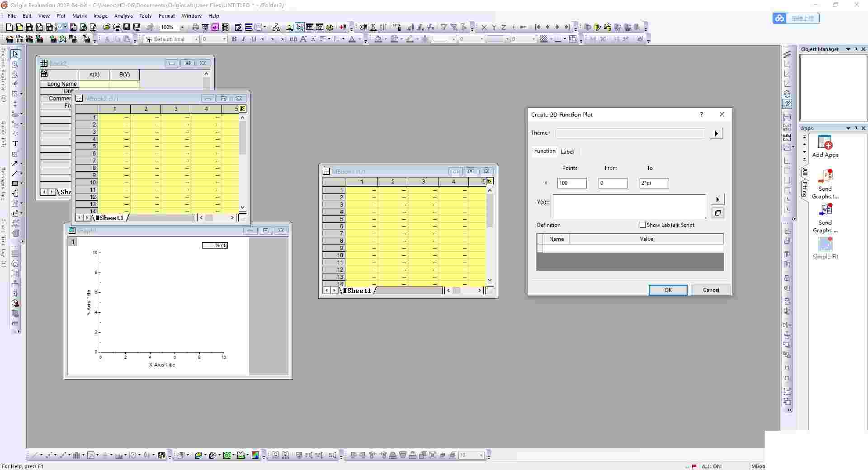Click the Bold formatting button
Image resolution: width=868 pixels, height=470 pixels.
point(234,39)
